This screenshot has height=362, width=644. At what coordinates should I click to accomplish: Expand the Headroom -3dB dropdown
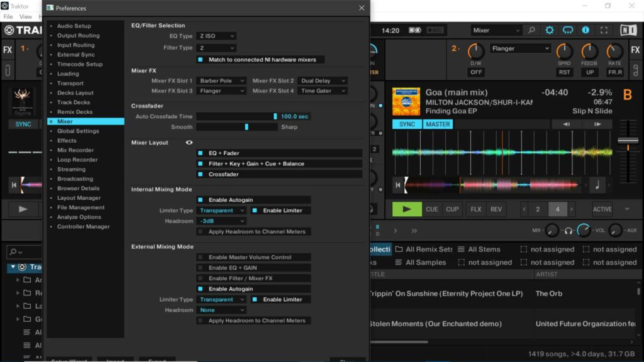tap(221, 221)
